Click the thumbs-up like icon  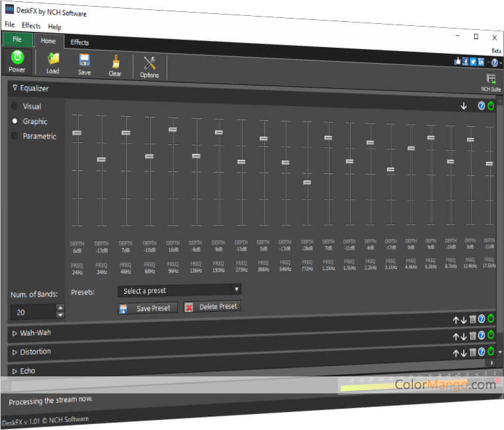pos(457,61)
